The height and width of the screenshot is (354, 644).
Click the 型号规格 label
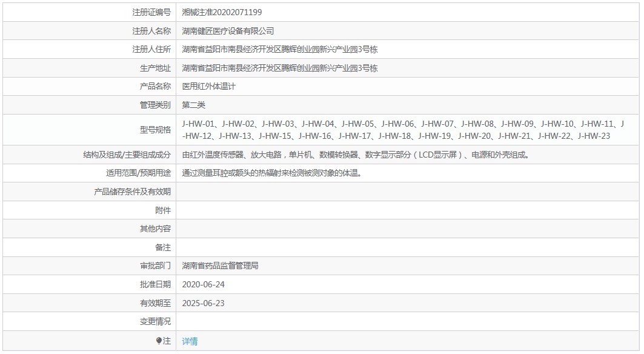click(x=155, y=130)
